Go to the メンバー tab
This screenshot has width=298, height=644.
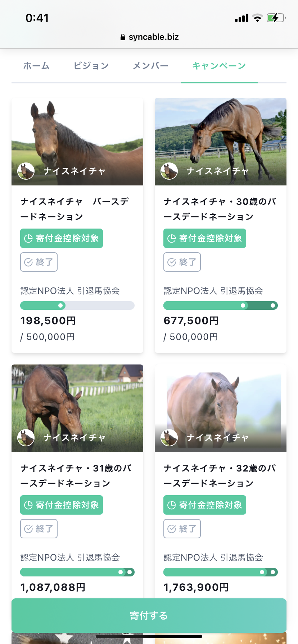(x=150, y=66)
